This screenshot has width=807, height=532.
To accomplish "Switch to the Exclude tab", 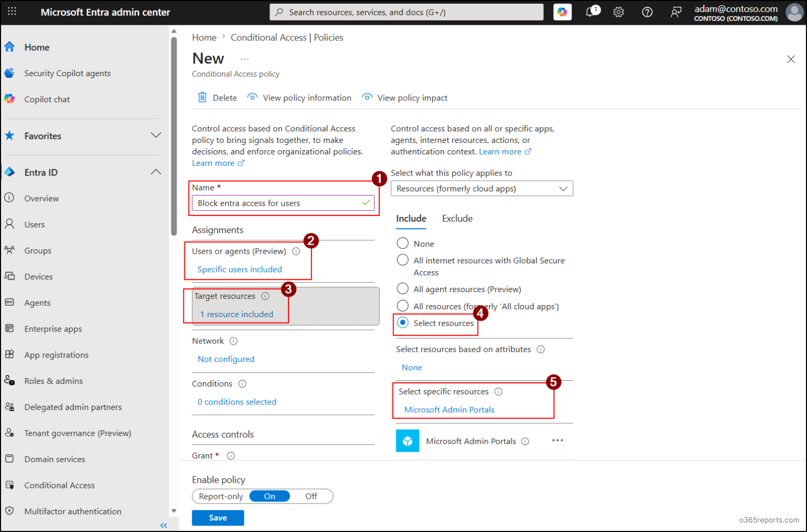I will (x=457, y=218).
